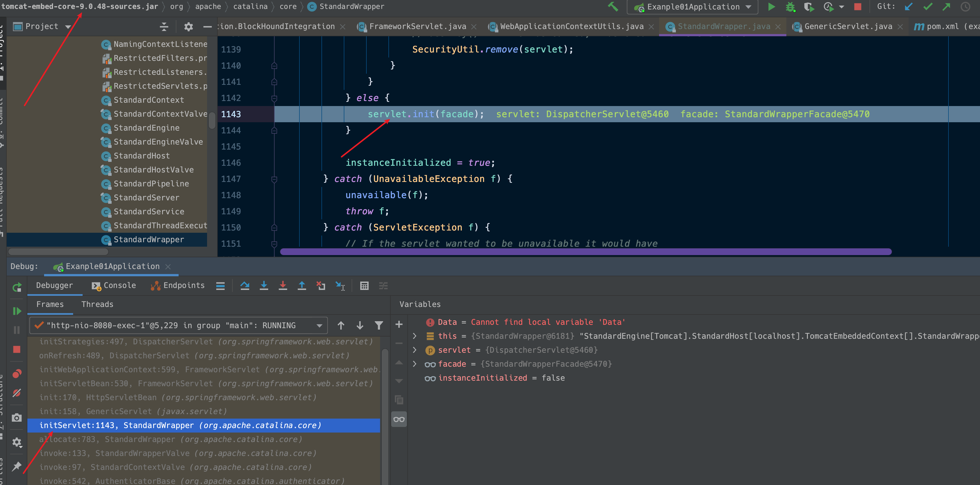Image resolution: width=980 pixels, height=485 pixels.
Task: Click the Rerun Exanple01Application icon
Action: point(17,287)
